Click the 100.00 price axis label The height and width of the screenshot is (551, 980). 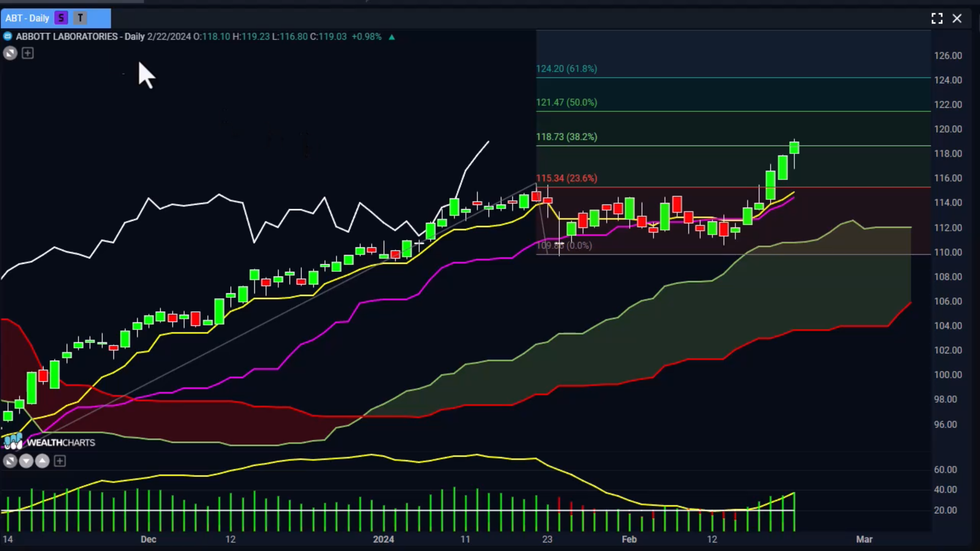coord(948,374)
